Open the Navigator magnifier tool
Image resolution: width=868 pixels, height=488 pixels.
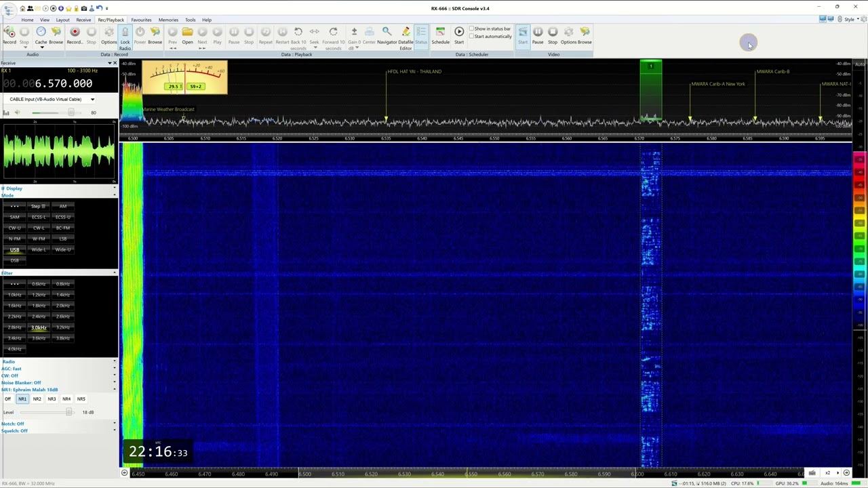[x=387, y=35]
